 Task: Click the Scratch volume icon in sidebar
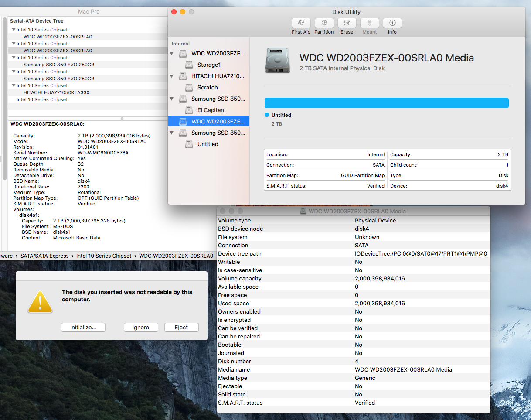coord(189,87)
